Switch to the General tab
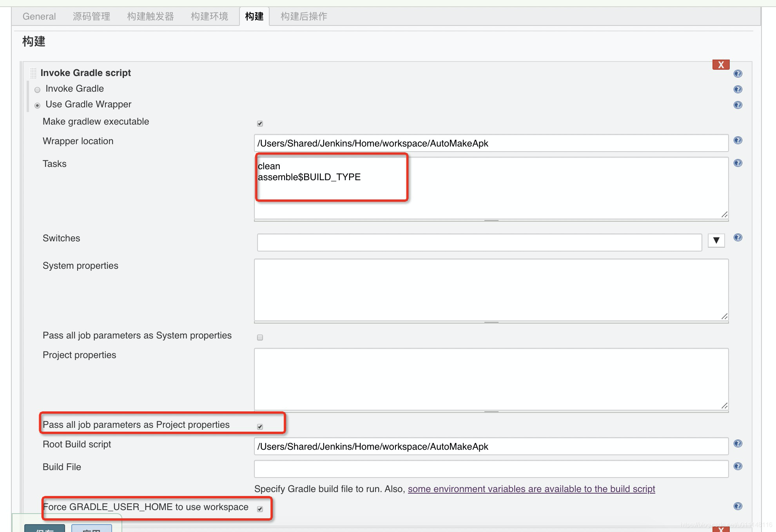 click(39, 16)
